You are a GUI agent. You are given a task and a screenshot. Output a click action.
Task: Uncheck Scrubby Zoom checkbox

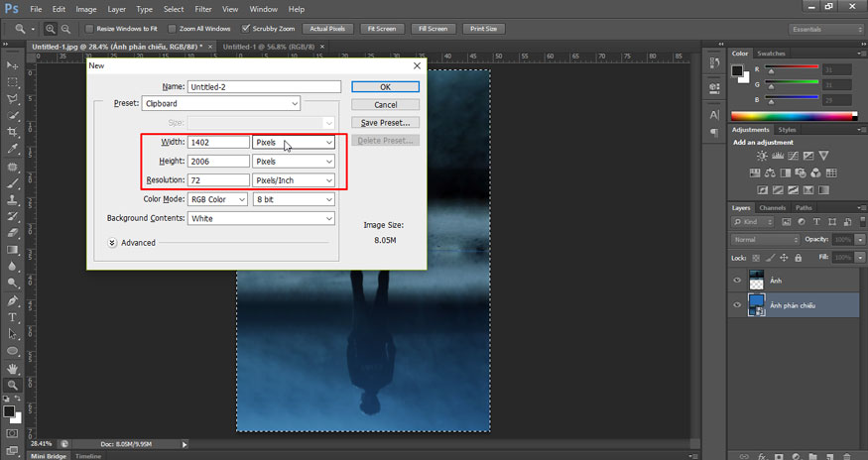246,29
